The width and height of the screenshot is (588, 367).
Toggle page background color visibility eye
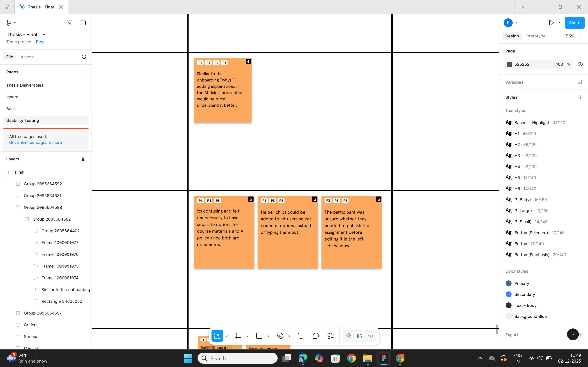(580, 64)
